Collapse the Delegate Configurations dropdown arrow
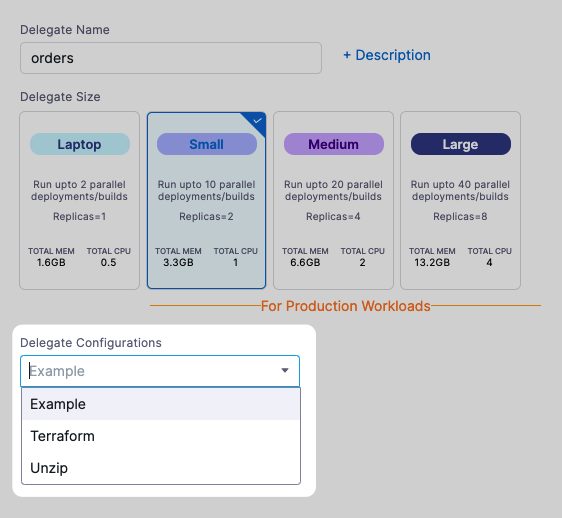The width and height of the screenshot is (562, 518). [x=285, y=370]
